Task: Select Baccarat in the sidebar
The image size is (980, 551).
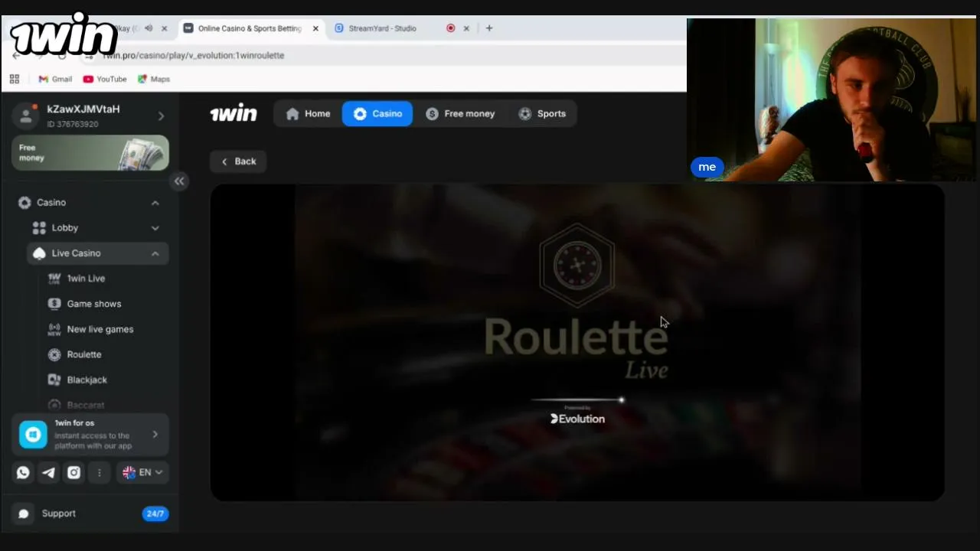Action: point(85,405)
